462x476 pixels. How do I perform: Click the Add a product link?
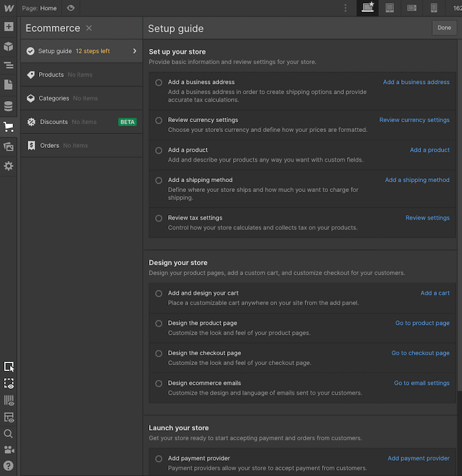pyautogui.click(x=430, y=150)
